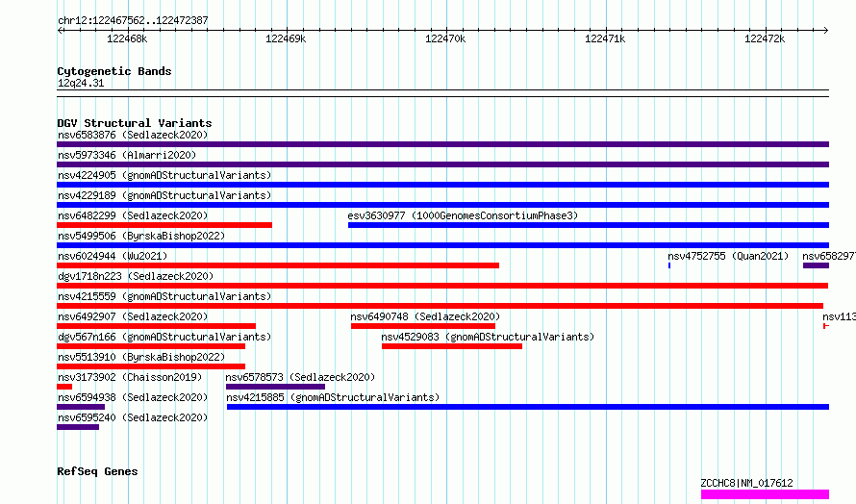
Task: Select the nsv4215559 red variant bar
Action: click(x=440, y=306)
